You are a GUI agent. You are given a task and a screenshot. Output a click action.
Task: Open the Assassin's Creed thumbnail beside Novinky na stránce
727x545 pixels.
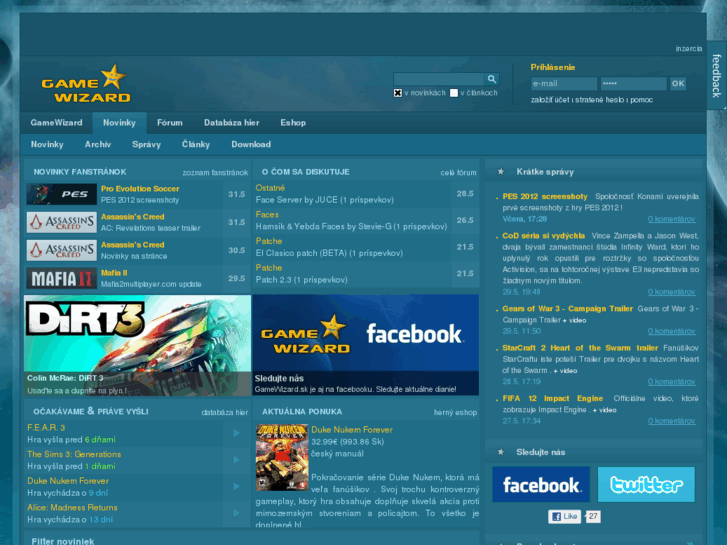62,250
